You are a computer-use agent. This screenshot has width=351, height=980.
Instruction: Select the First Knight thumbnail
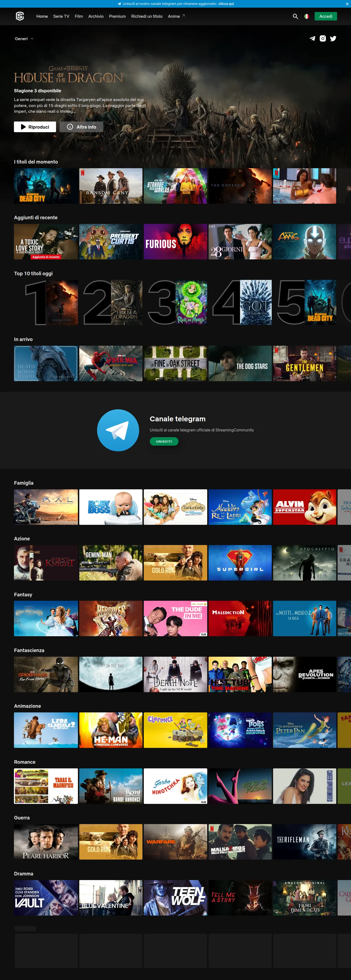pyautogui.click(x=46, y=563)
